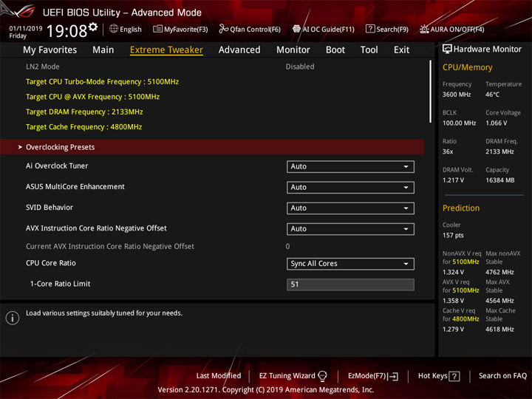The width and height of the screenshot is (532, 399).
Task: Click the EZ Tuning Wizard bulb icon
Action: tap(322, 376)
